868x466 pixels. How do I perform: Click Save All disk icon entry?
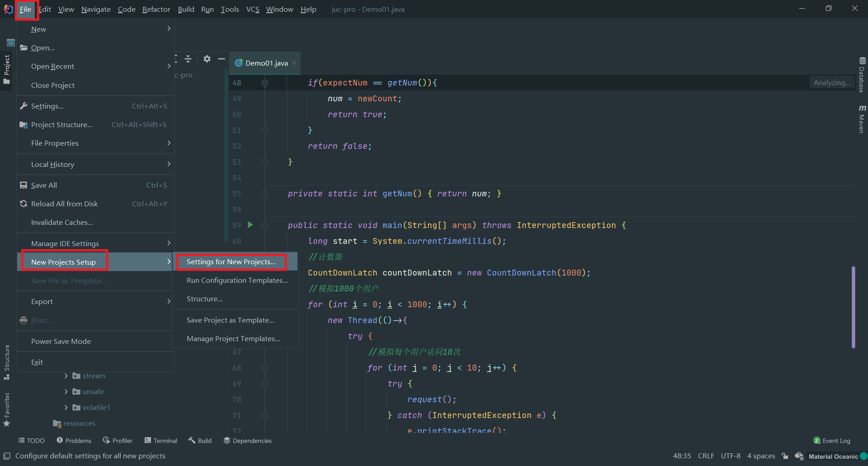[96, 185]
